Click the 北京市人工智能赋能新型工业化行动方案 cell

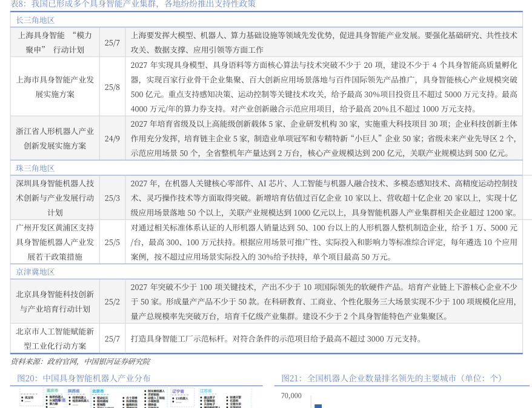pos(55,338)
